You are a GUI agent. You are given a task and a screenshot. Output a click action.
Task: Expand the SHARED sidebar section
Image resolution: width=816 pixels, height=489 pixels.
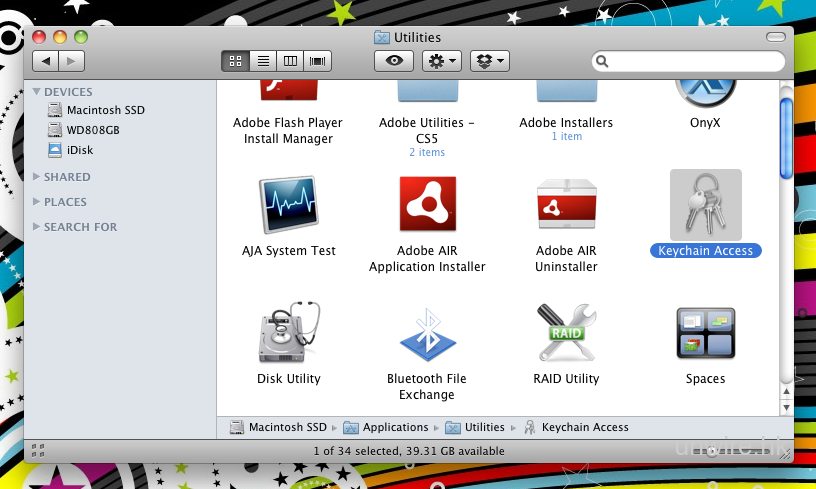[37, 177]
